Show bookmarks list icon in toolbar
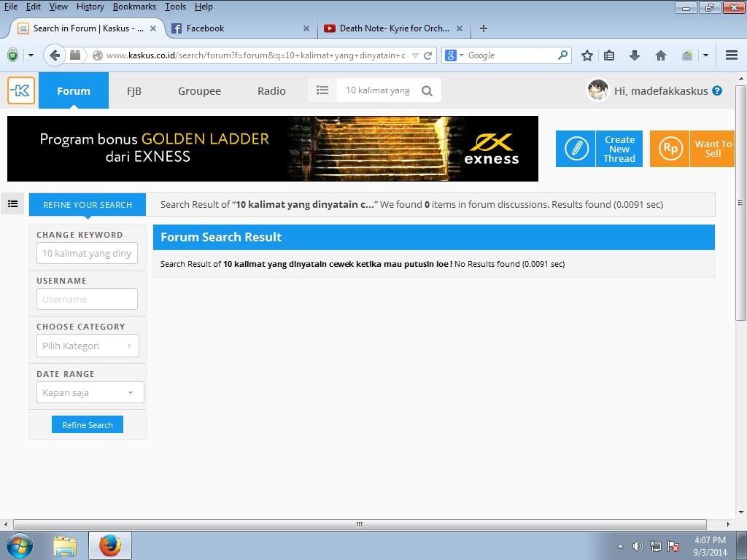 point(609,55)
